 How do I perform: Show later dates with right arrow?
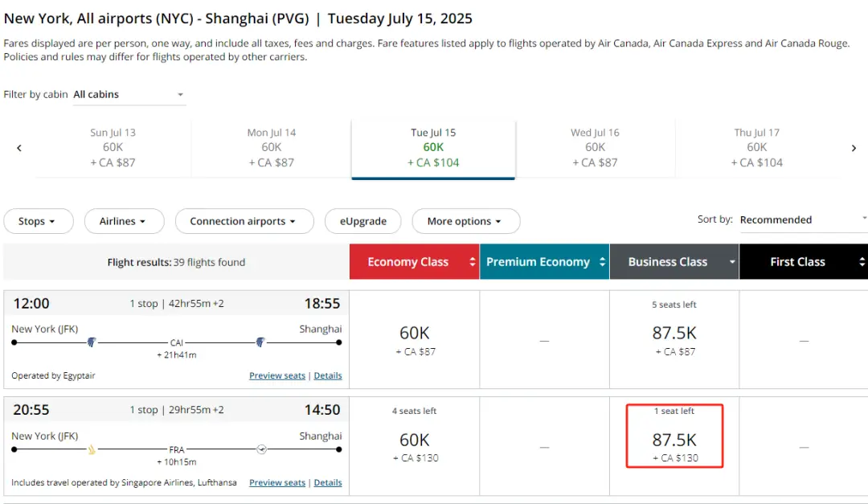[x=854, y=148]
